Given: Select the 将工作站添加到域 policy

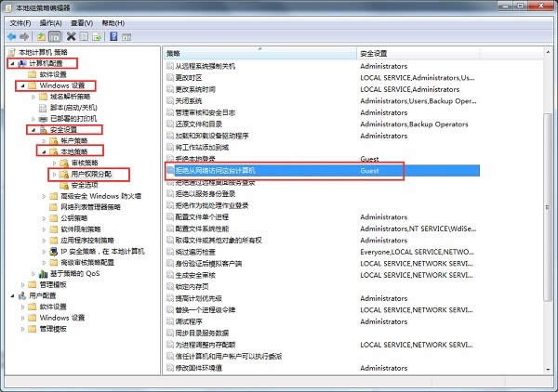Looking at the screenshot, I should coord(202,147).
